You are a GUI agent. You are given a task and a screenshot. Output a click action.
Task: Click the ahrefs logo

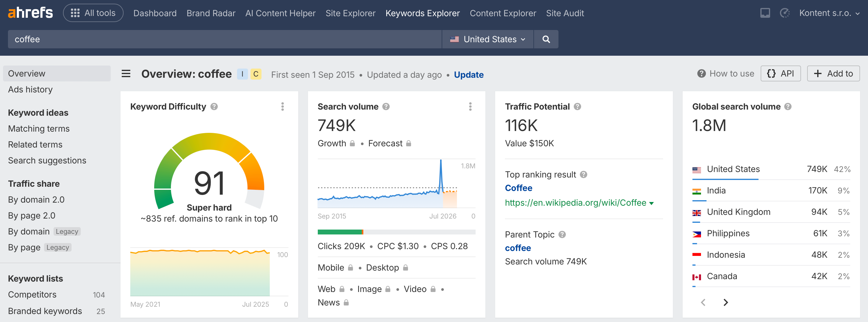click(30, 13)
